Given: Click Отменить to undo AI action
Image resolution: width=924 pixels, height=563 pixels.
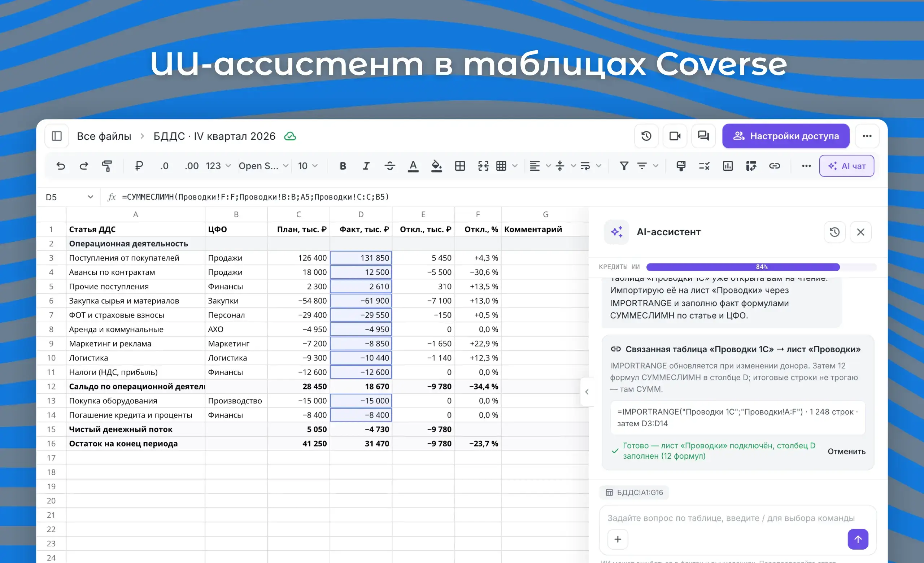Looking at the screenshot, I should click(846, 451).
